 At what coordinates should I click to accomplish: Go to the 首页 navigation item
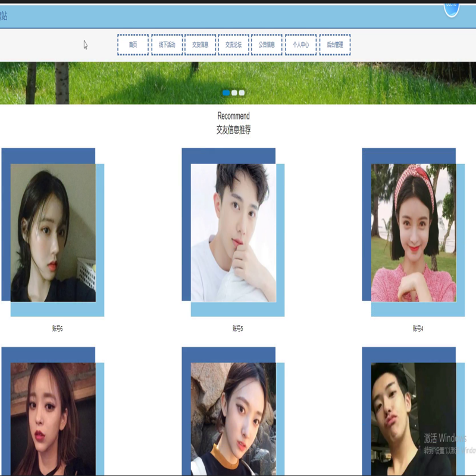click(133, 45)
